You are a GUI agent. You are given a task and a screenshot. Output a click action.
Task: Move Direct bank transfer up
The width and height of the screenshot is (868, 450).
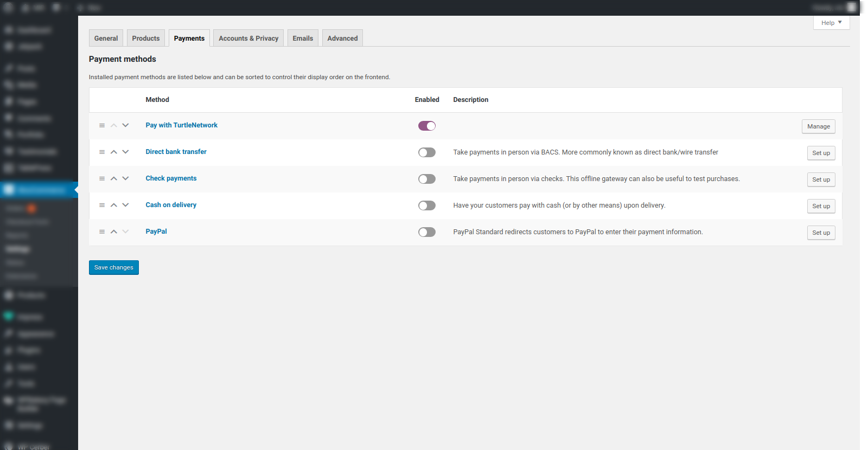(114, 152)
